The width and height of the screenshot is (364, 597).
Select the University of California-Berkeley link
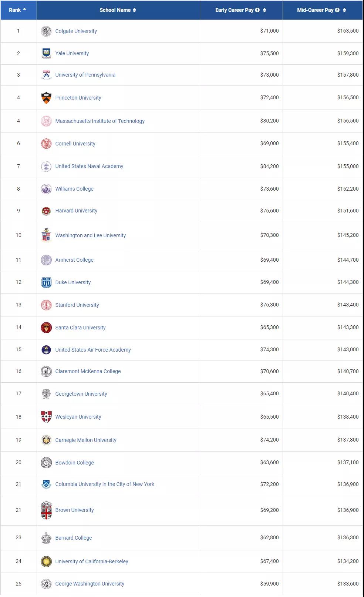(92, 561)
